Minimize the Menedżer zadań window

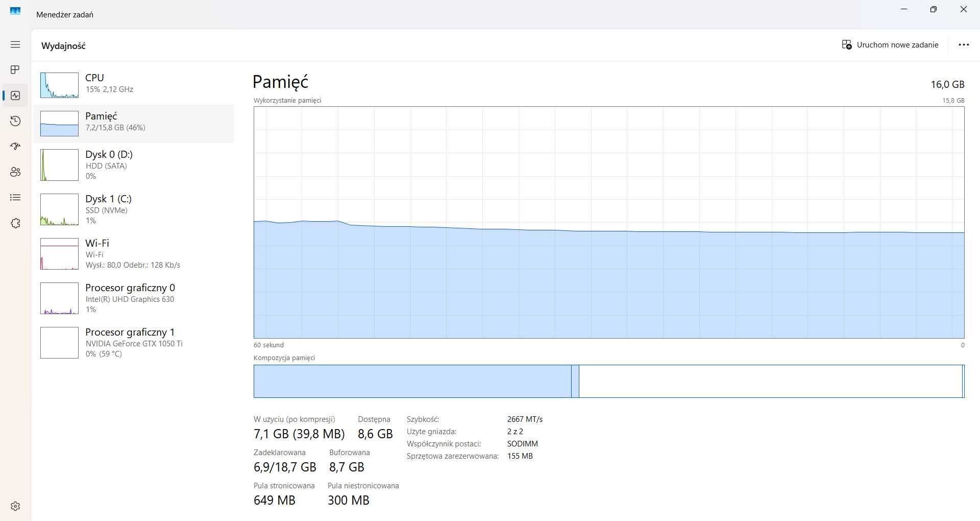[904, 9]
